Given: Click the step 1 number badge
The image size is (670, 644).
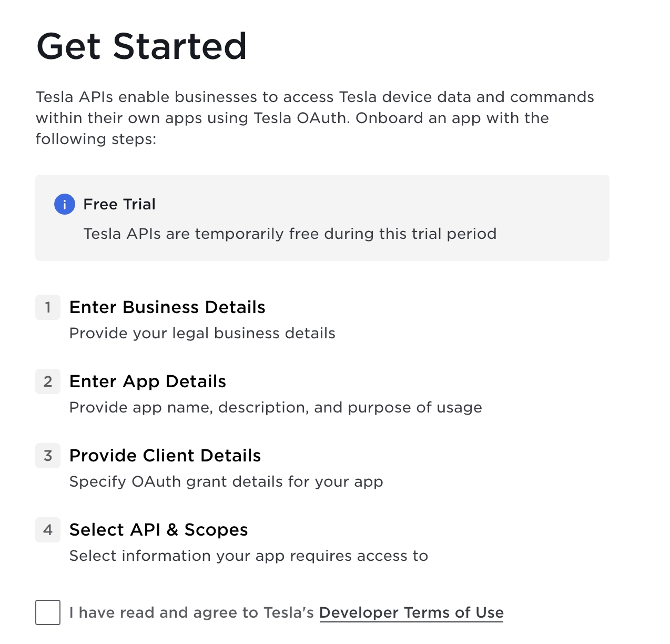Looking at the screenshot, I should click(48, 307).
